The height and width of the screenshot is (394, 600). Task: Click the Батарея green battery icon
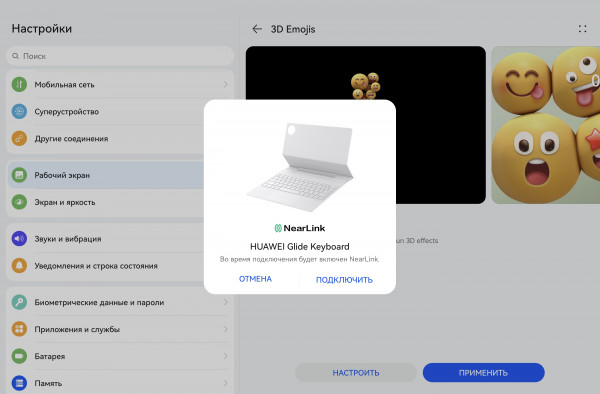19,356
